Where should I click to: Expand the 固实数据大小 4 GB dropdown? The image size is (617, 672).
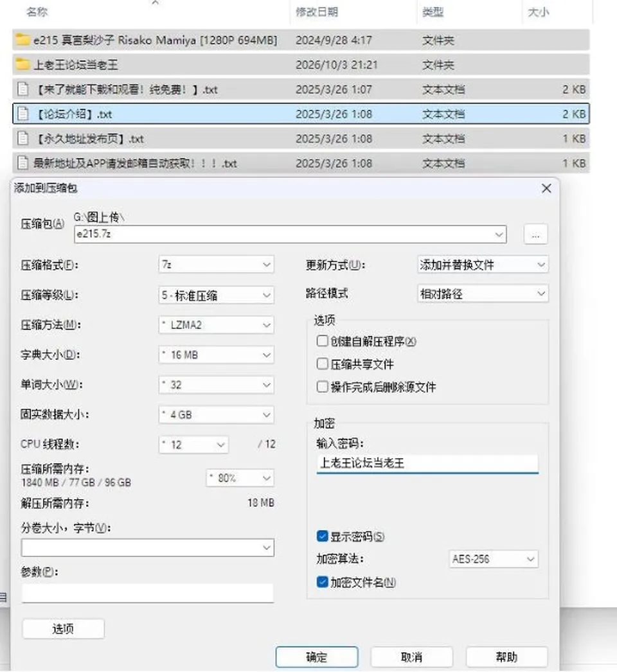tap(216, 415)
